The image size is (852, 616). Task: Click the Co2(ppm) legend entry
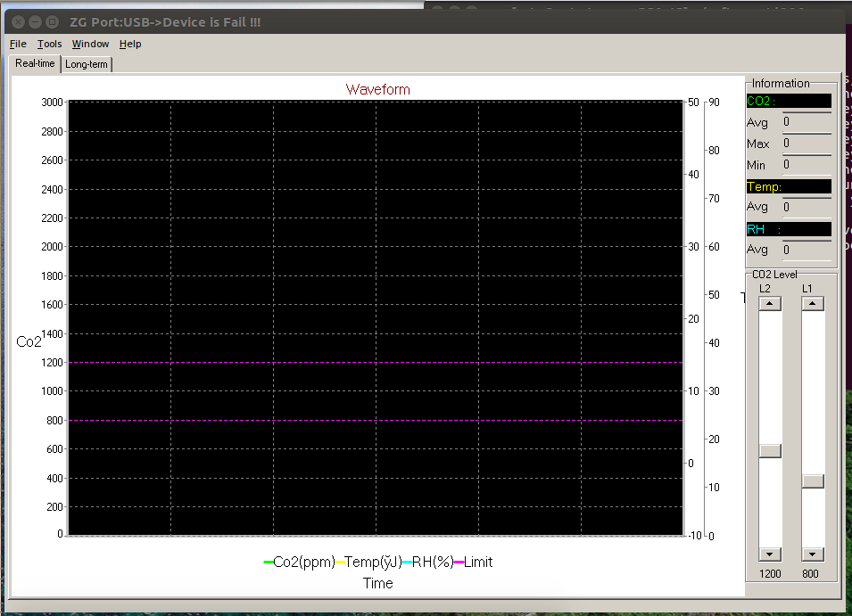point(299,563)
